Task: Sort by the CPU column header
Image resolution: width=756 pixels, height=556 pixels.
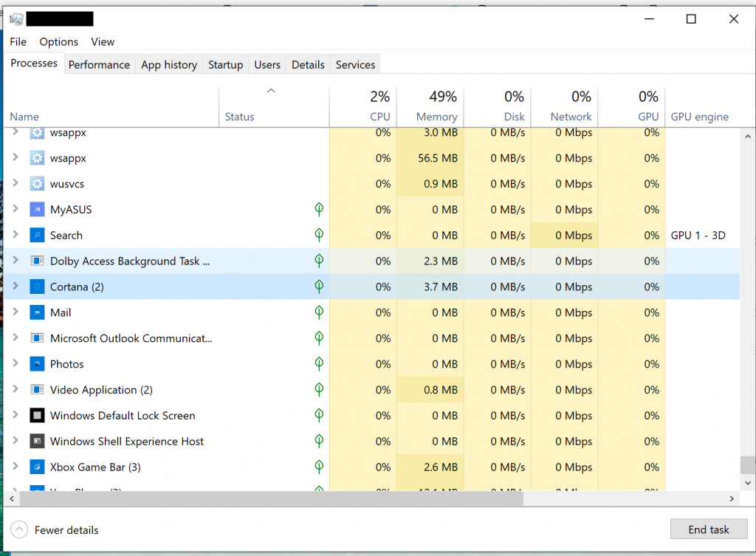Action: pyautogui.click(x=363, y=107)
